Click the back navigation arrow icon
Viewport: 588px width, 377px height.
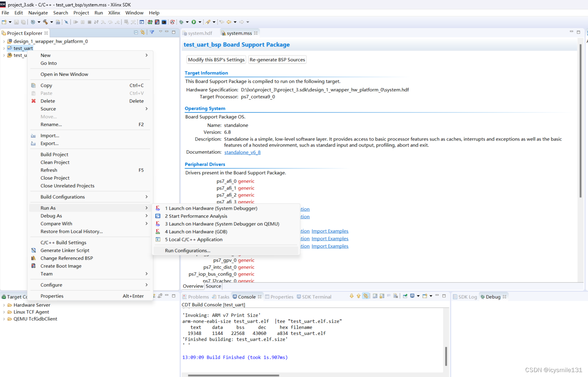[x=229, y=22]
